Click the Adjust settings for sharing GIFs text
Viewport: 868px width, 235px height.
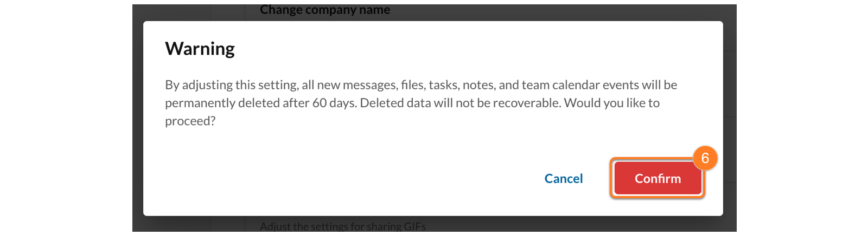point(342,226)
